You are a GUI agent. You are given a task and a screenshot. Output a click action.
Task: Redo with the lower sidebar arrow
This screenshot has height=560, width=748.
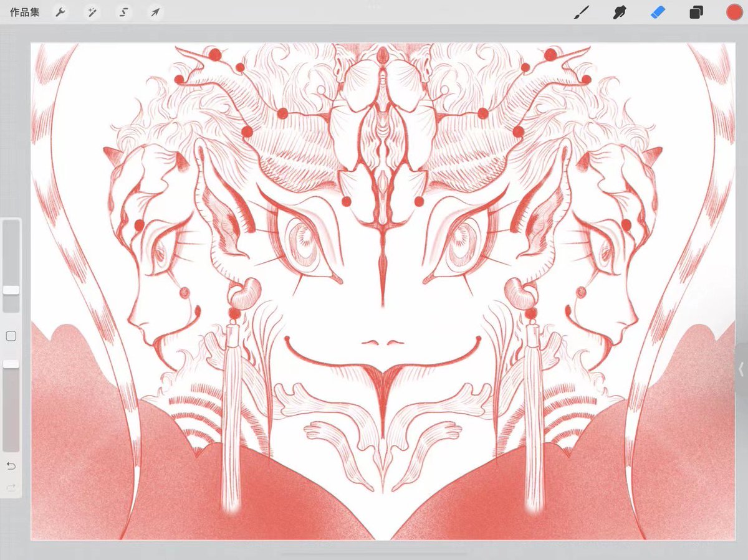point(11,488)
